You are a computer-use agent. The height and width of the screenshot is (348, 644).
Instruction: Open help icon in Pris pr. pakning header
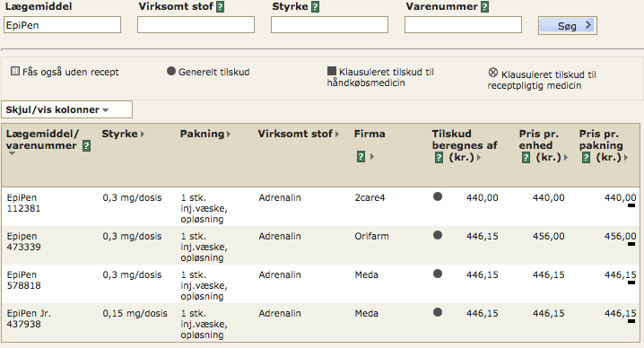[586, 157]
